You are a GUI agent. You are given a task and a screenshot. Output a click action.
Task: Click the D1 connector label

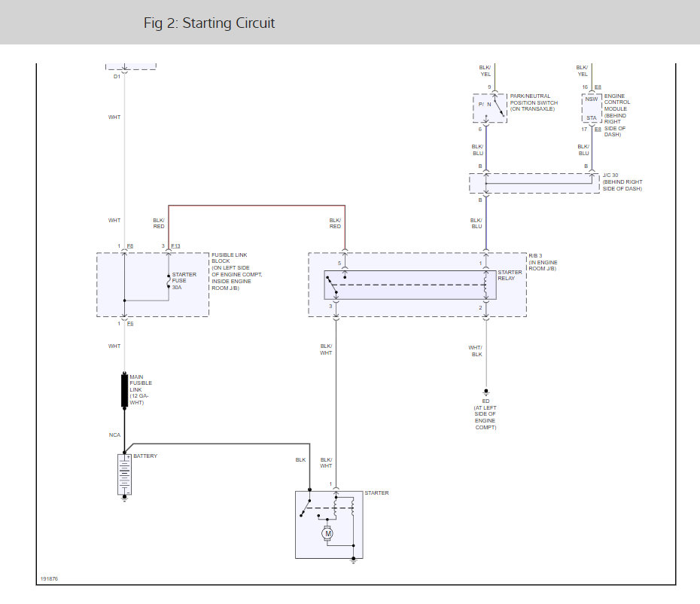tap(117, 76)
